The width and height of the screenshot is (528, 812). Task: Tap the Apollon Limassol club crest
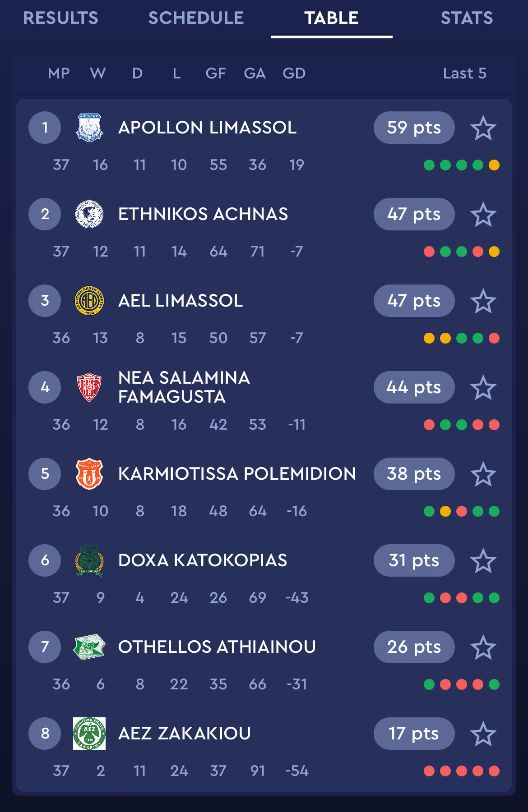coord(89,128)
